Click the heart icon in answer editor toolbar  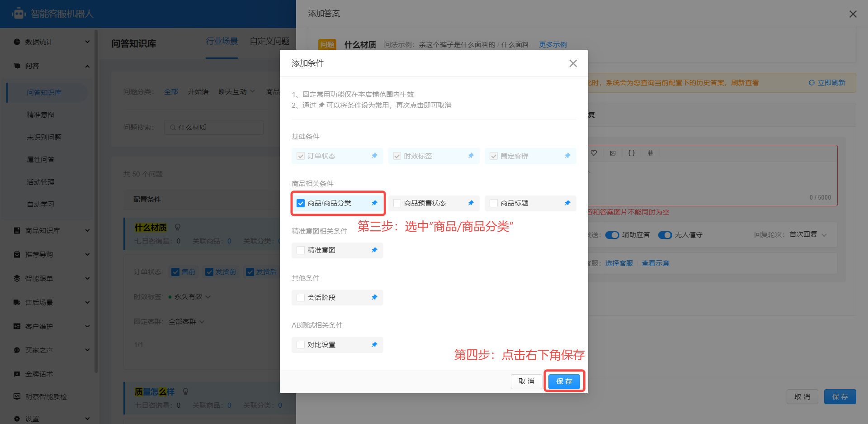pyautogui.click(x=594, y=153)
